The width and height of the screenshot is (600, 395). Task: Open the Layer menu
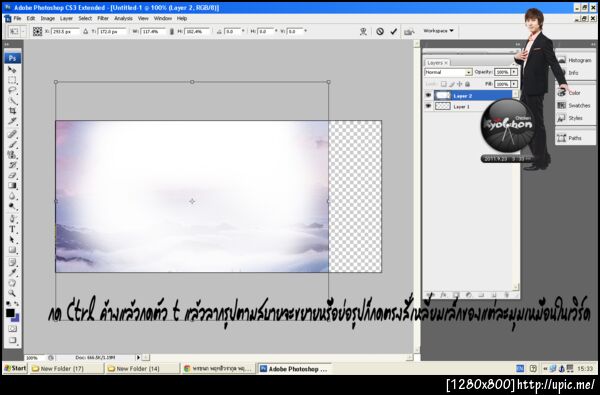click(66, 18)
